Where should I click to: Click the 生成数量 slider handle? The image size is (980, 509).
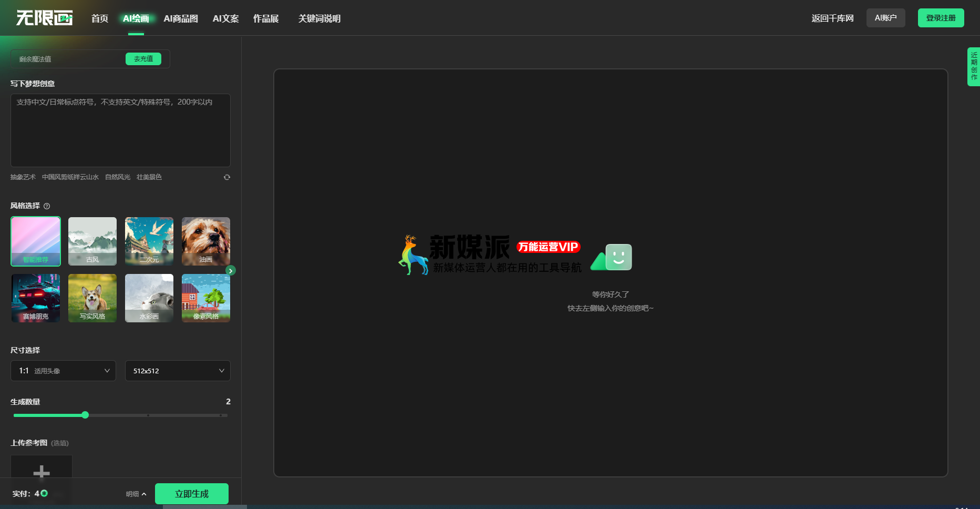tap(85, 415)
